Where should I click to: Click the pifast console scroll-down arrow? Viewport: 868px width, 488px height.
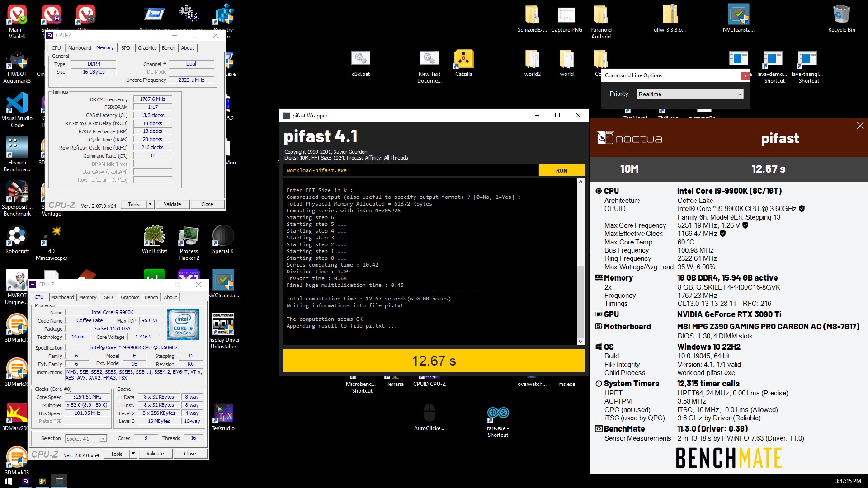tap(580, 342)
